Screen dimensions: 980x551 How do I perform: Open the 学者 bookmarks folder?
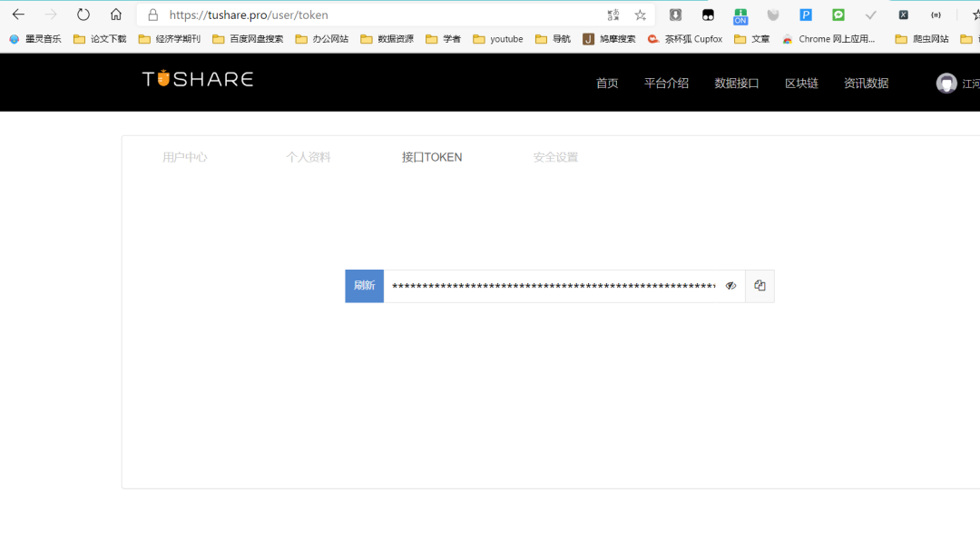443,39
